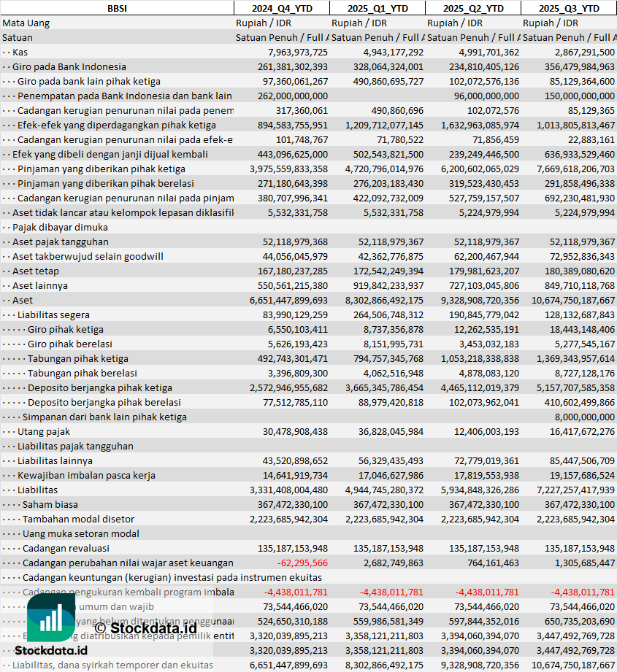Click Pajak dibayar dimuka row label
Screen dimensions: 617x672
pyautogui.click(x=60, y=227)
